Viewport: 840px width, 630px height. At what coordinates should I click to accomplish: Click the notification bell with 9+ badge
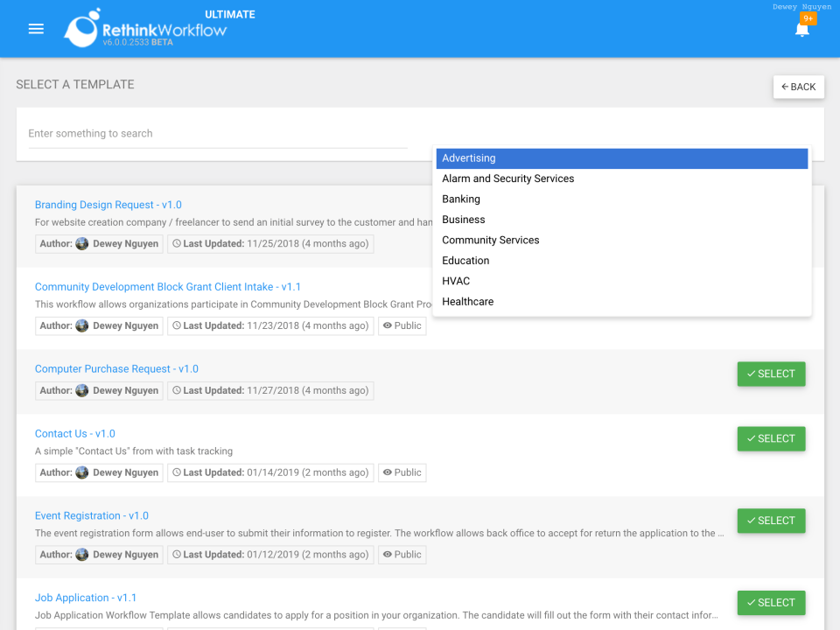point(801,30)
